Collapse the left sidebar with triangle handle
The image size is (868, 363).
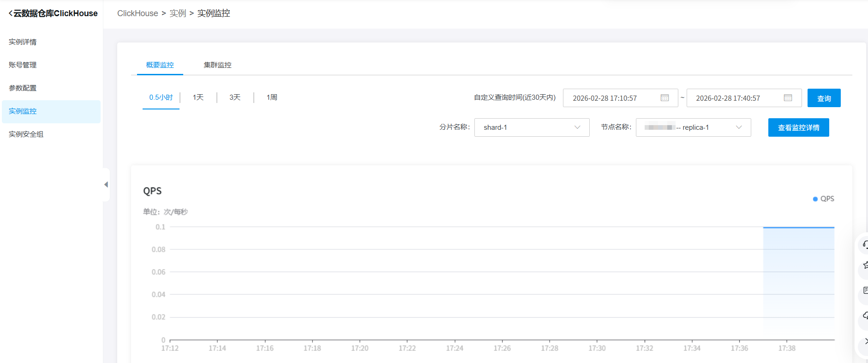(106, 185)
